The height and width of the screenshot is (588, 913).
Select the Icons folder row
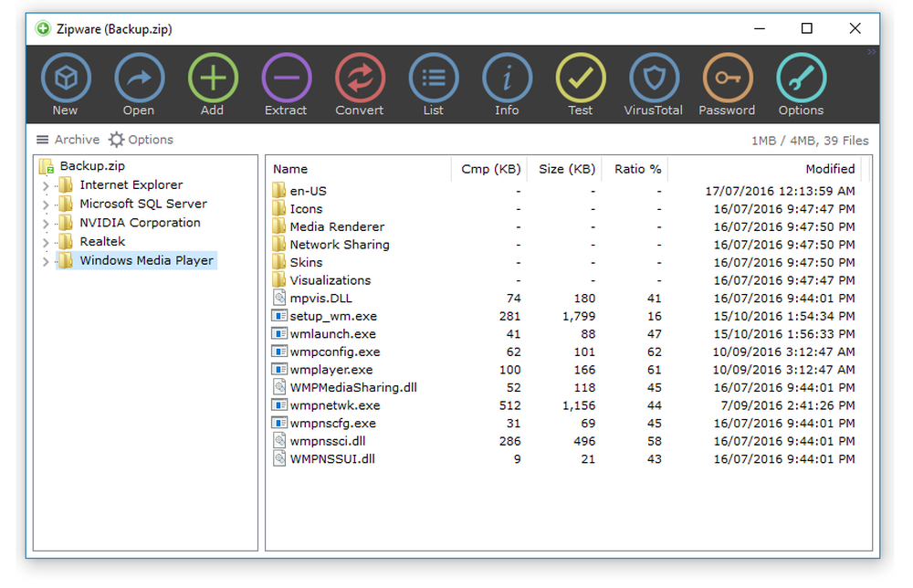click(x=564, y=209)
